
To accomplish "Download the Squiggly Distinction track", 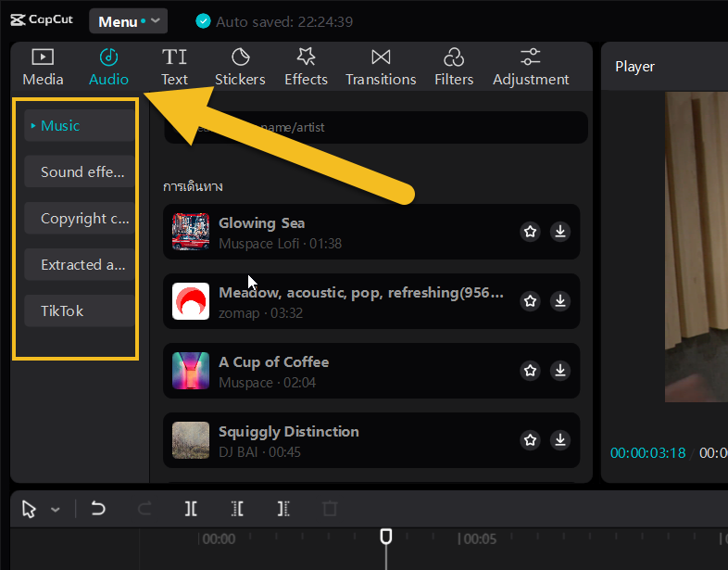I will click(x=560, y=440).
